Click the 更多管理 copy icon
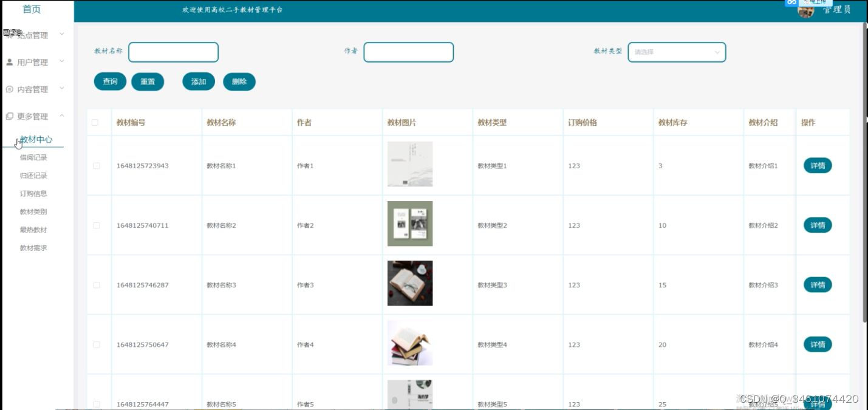Viewport: 868px width, 410px height. coord(9,116)
